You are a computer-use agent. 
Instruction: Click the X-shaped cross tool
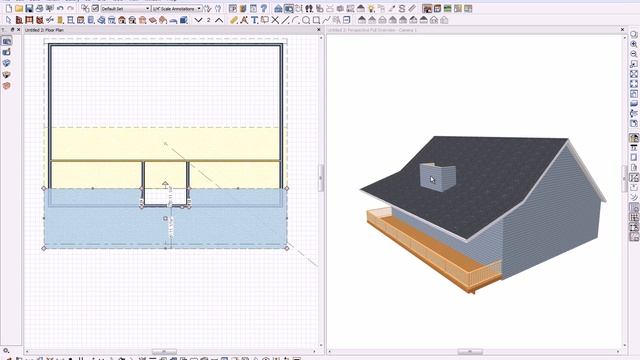(x=275, y=20)
